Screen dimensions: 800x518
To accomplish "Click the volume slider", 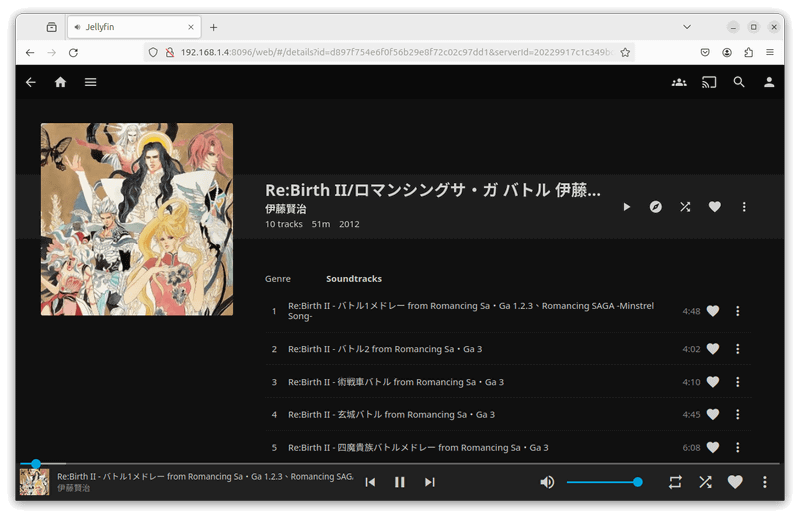I will pos(604,482).
